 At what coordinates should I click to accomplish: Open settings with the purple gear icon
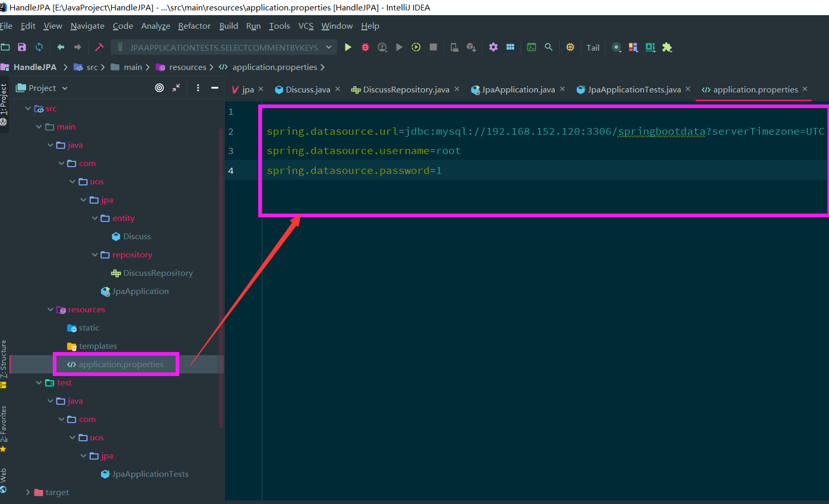(493, 48)
